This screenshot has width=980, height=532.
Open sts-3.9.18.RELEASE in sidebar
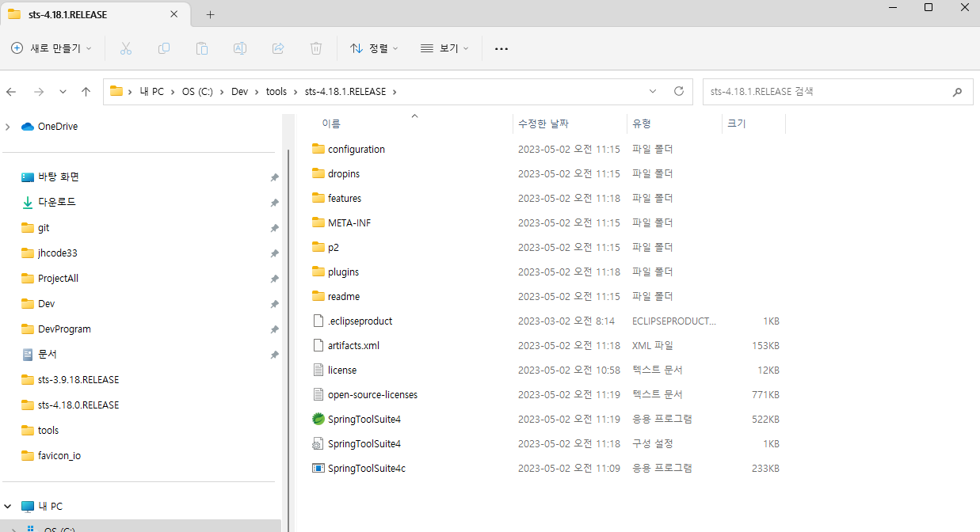pyautogui.click(x=70, y=379)
